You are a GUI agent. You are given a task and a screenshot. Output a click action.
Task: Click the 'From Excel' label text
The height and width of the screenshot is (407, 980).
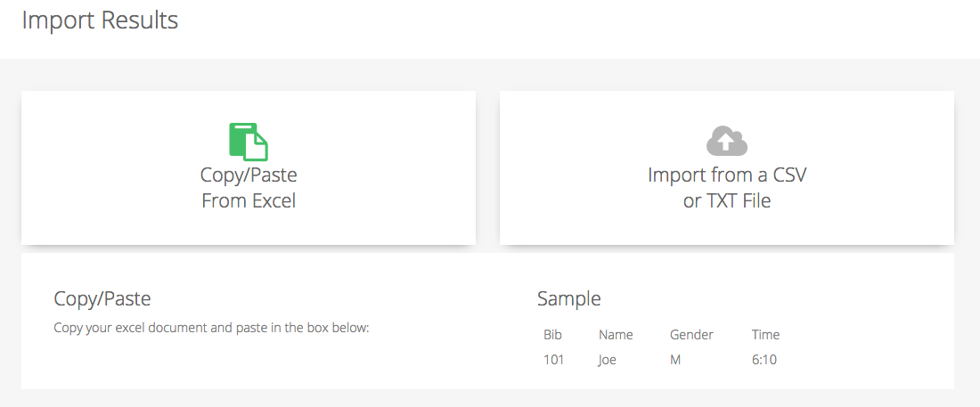(249, 201)
